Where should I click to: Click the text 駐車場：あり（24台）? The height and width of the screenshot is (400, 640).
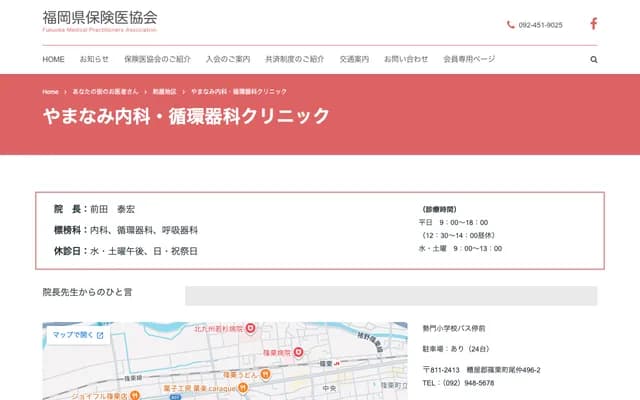(456, 349)
